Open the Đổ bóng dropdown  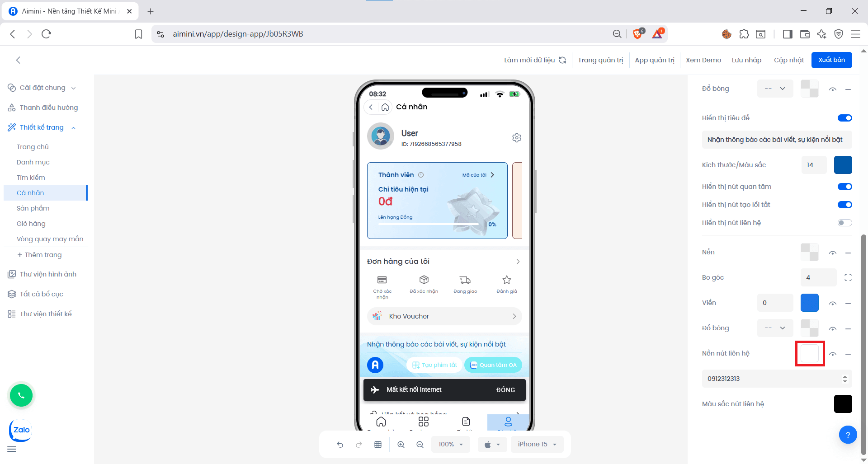[775, 89]
